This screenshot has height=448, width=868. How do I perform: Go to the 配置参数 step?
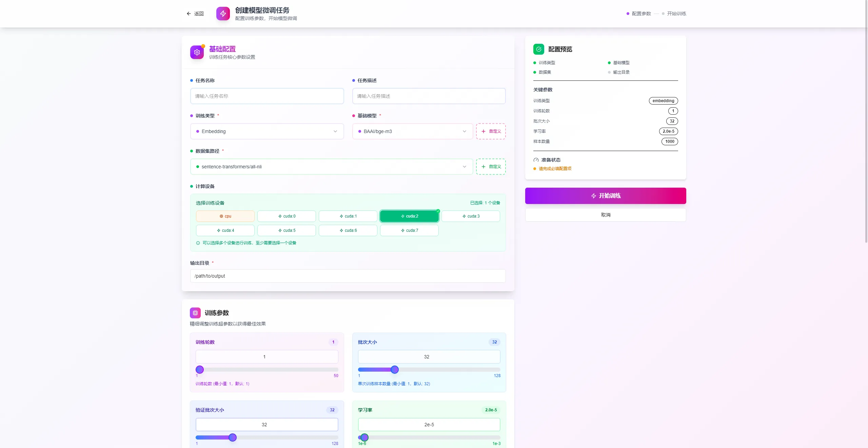coord(641,14)
